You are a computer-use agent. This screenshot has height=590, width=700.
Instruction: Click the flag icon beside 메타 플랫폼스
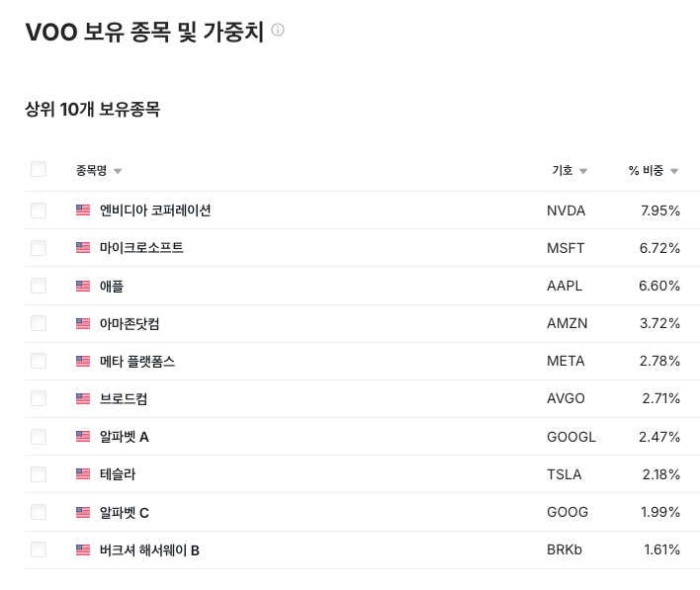coord(83,362)
